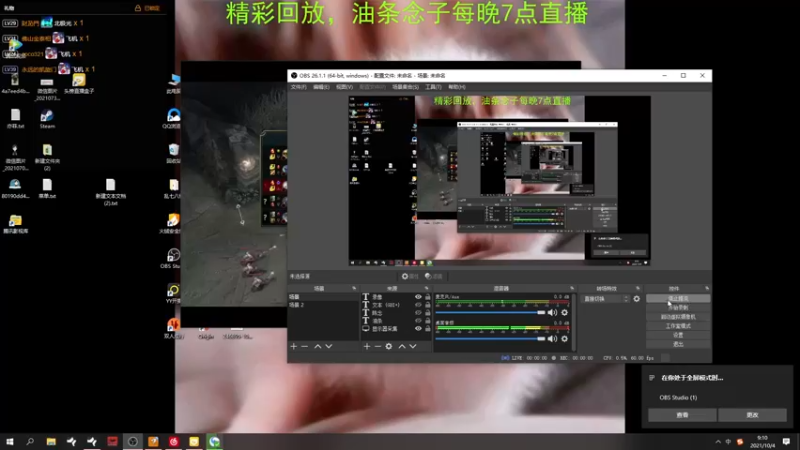The width and height of the screenshot is (800, 450).
Task: Toggle visibility eye of 文本 (GDI+) source
Action: 418,305
